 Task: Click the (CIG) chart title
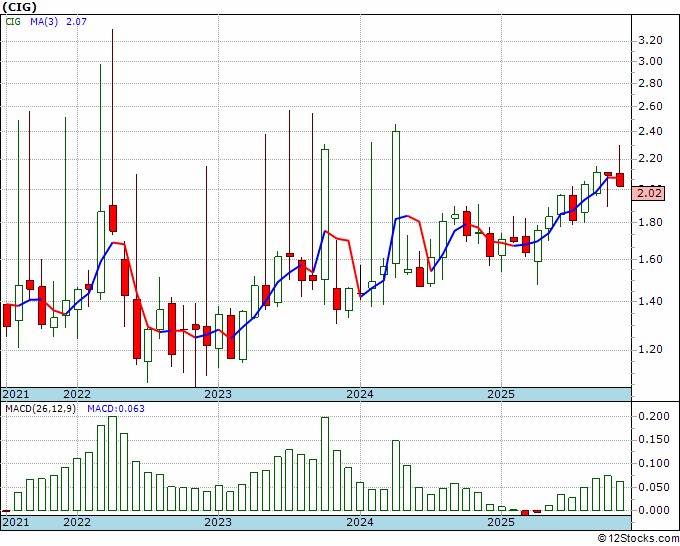[20, 7]
